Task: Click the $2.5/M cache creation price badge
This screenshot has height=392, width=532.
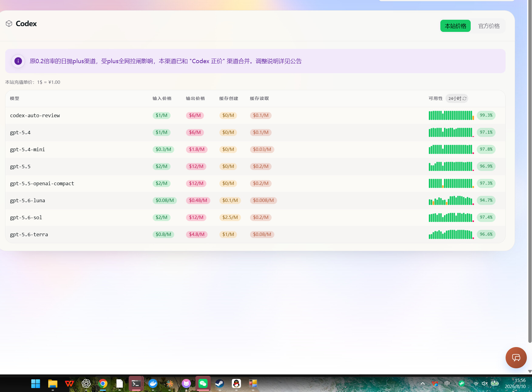Action: (x=230, y=217)
